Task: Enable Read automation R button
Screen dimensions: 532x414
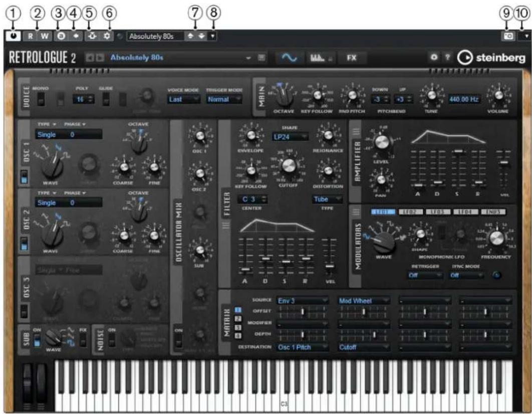Action: pyautogui.click(x=31, y=36)
